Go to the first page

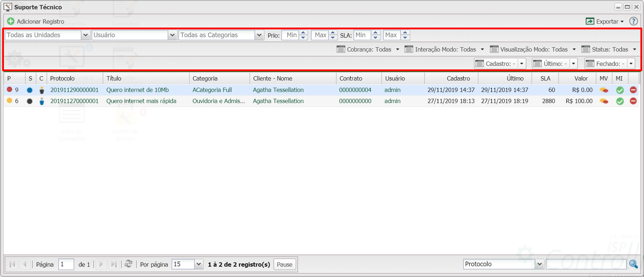point(12,264)
